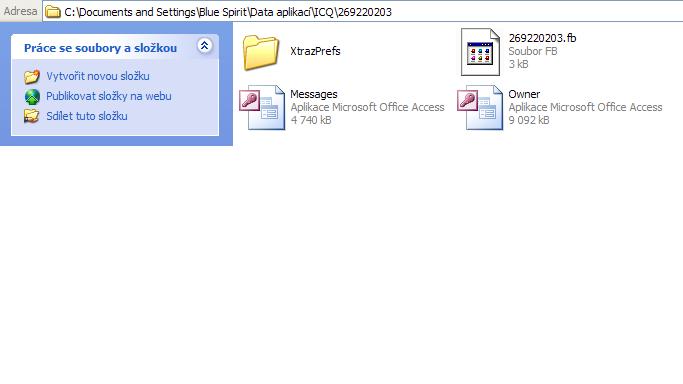Click the 3 kB size text

pyautogui.click(x=518, y=64)
